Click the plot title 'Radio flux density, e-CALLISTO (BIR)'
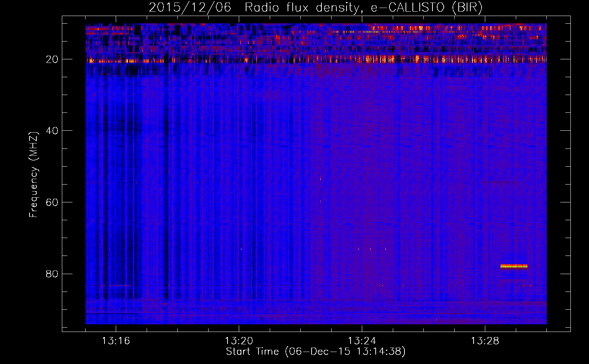The height and width of the screenshot is (364, 589). pos(363,8)
